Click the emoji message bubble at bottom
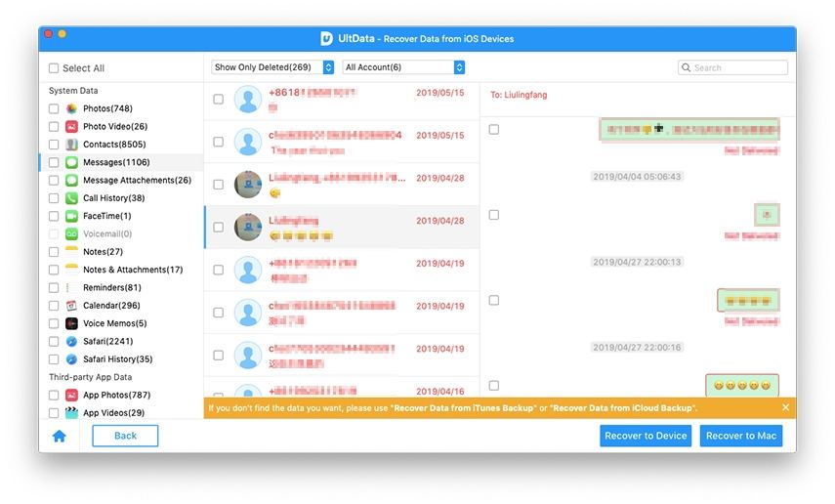The width and height of the screenshot is (835, 504). coord(742,385)
